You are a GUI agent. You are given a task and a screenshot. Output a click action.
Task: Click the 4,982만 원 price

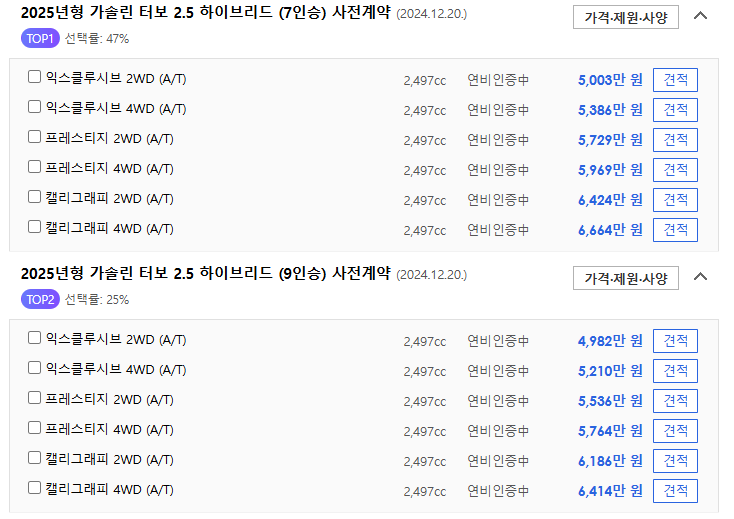click(610, 341)
